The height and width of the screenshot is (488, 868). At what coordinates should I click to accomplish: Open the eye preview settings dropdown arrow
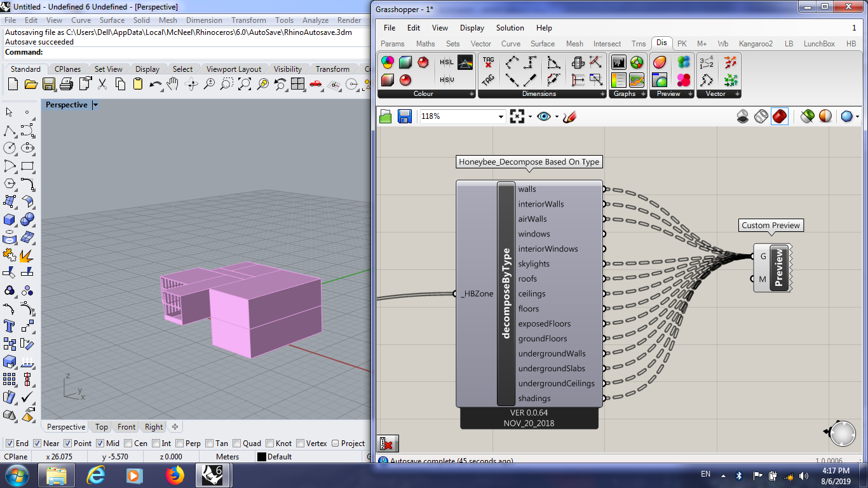(x=557, y=116)
